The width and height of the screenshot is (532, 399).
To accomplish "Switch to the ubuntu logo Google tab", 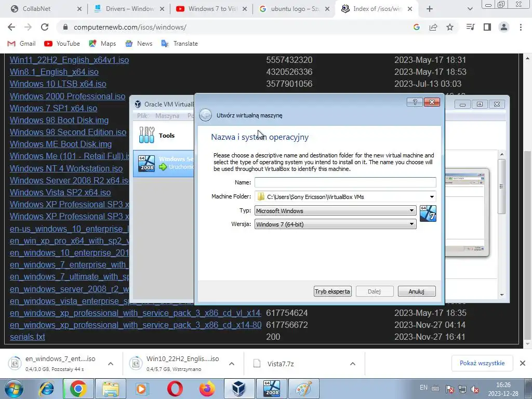I will (295, 9).
